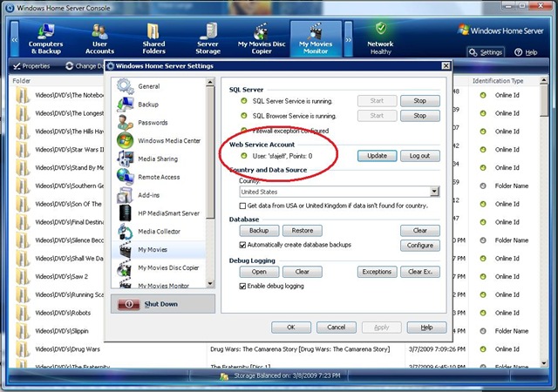Image resolution: width=558 pixels, height=392 pixels.
Task: Open My Movies Disc Copier tab
Action: [262, 39]
